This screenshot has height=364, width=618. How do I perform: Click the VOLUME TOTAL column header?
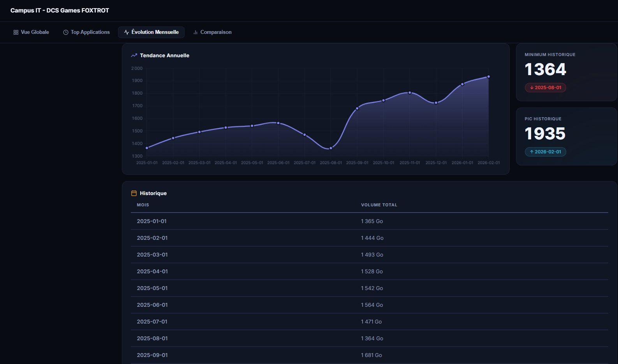[379, 205]
